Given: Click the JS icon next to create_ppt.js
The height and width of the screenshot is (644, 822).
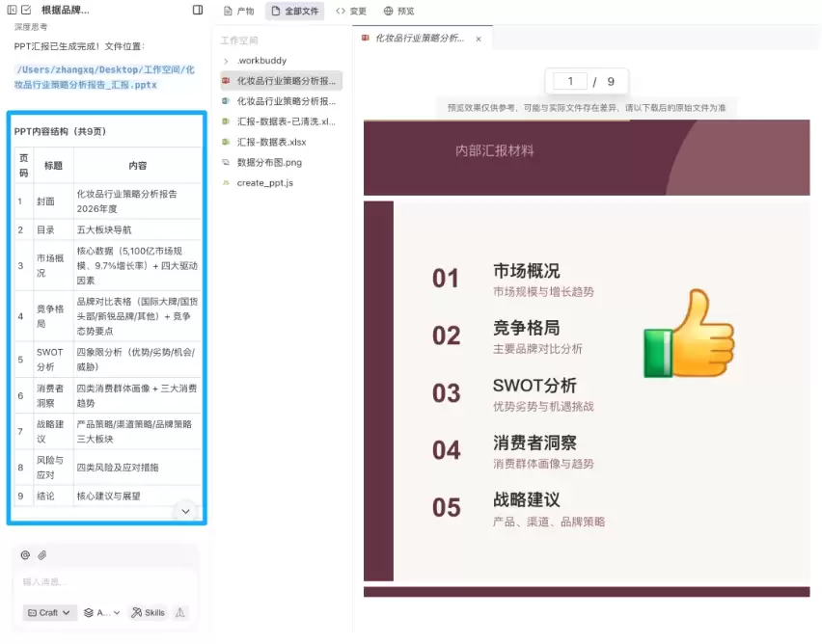Looking at the screenshot, I should (x=226, y=183).
